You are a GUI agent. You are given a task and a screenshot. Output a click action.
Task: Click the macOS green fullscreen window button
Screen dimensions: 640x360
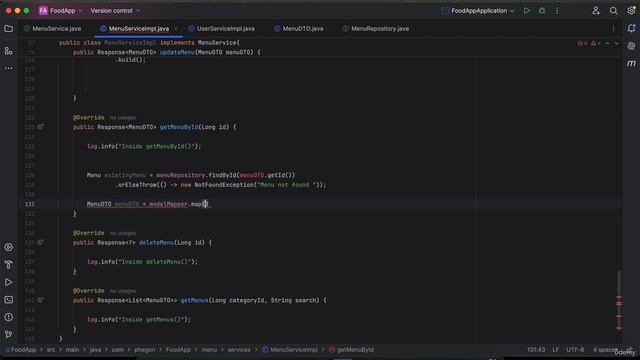pos(27,11)
